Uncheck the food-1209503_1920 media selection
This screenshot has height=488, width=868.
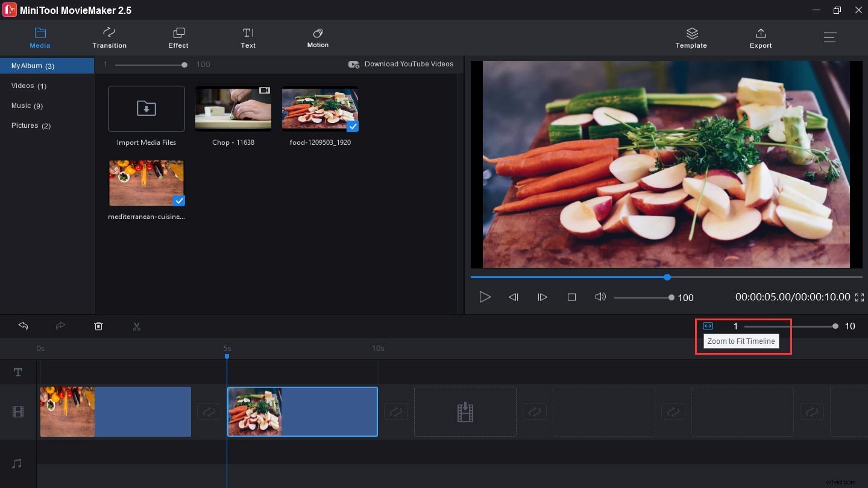352,127
